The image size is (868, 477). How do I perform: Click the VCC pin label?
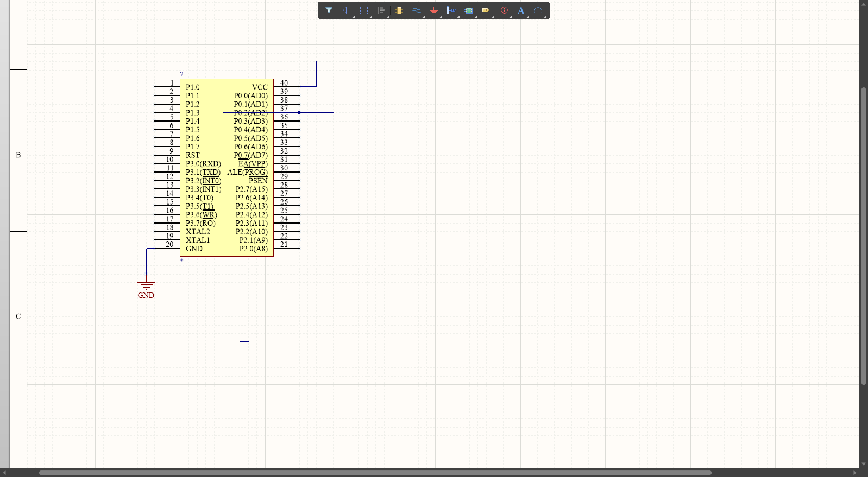pos(260,87)
